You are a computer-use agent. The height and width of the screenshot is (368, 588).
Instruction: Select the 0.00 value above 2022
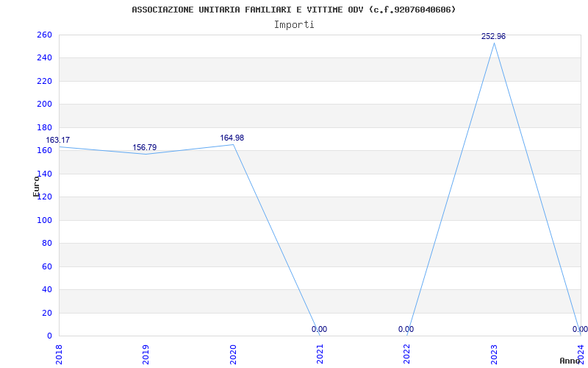tap(406, 329)
